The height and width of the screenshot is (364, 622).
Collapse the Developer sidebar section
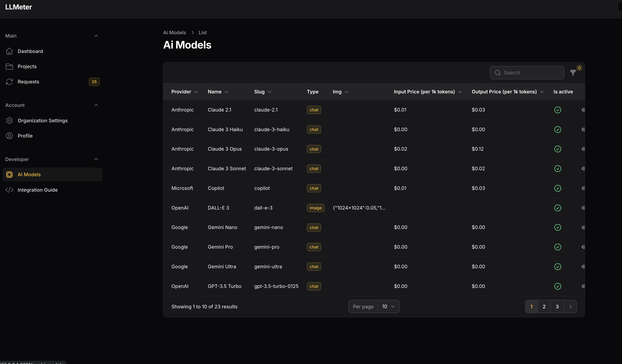coord(96,159)
